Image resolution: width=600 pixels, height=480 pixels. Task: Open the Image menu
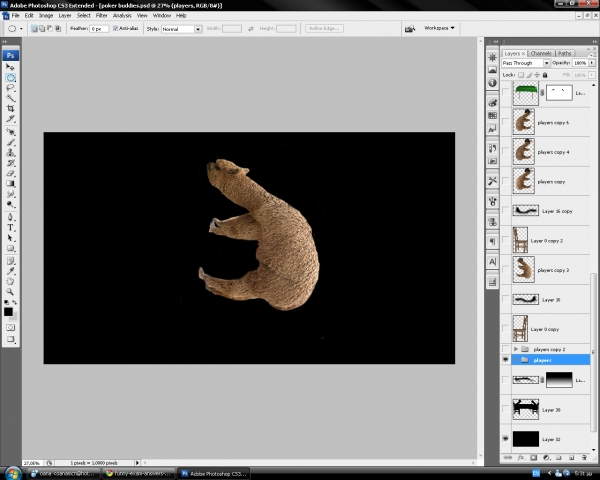(x=46, y=16)
